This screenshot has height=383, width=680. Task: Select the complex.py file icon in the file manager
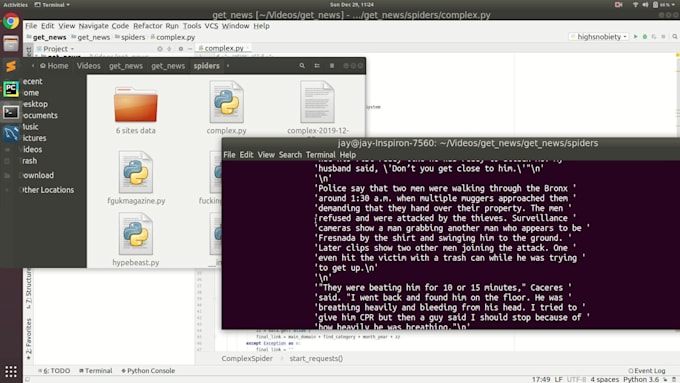226,102
